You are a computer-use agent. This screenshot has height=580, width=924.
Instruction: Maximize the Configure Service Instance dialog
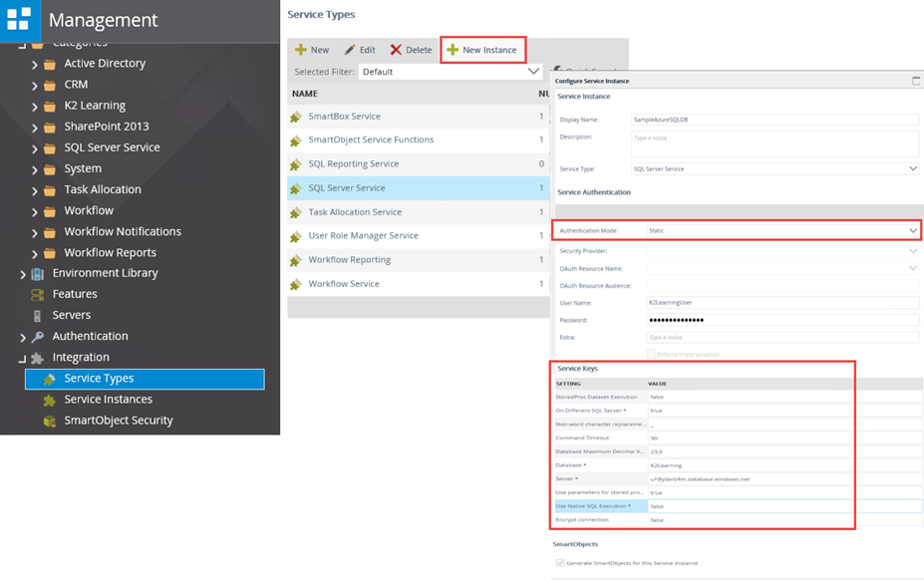click(916, 81)
